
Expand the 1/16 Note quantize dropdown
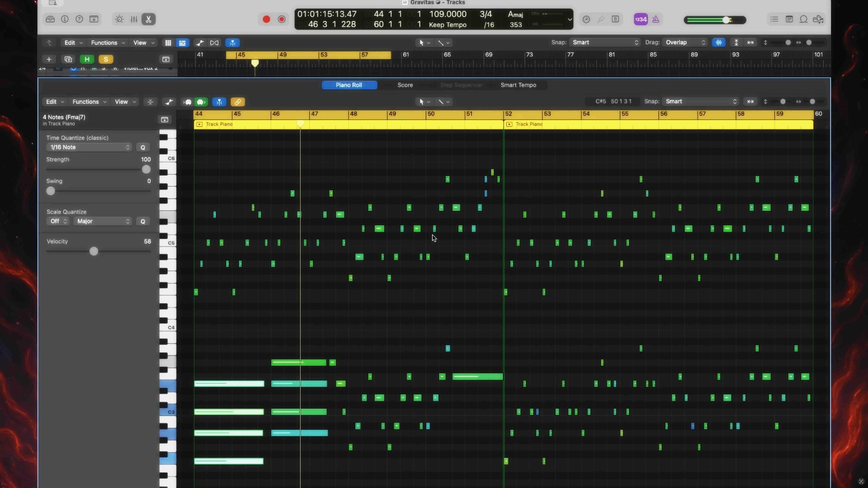tap(89, 147)
